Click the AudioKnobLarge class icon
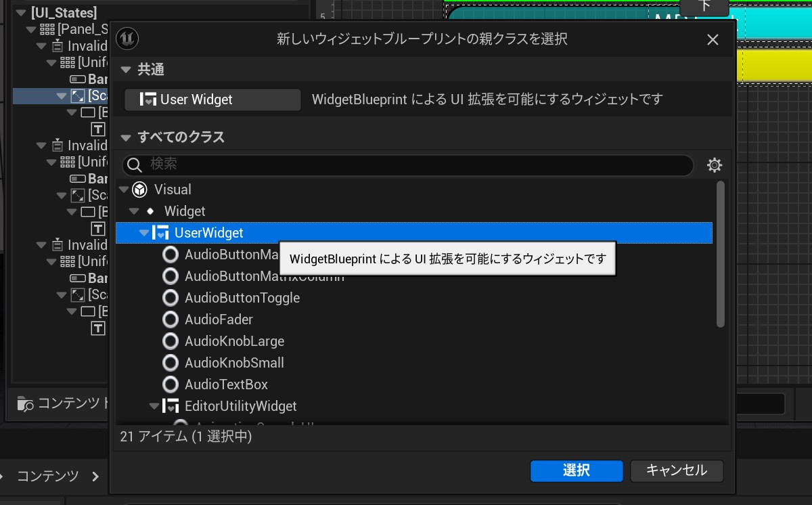This screenshot has width=812, height=505. point(171,341)
